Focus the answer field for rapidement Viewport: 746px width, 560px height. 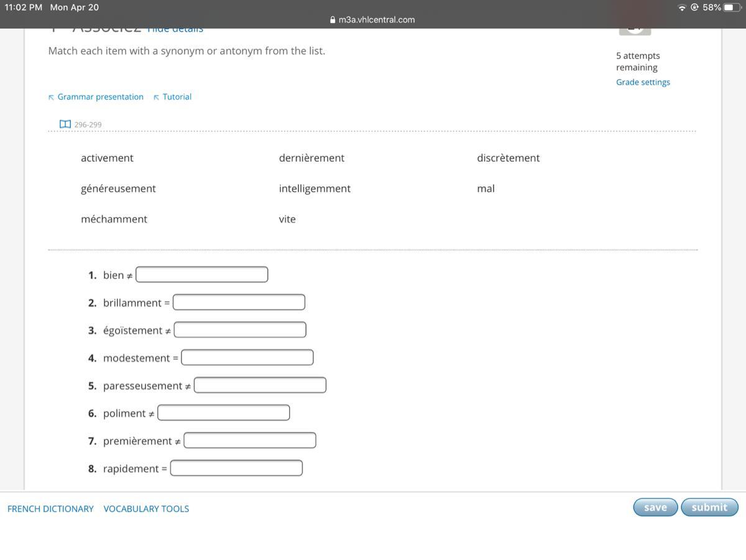click(236, 468)
